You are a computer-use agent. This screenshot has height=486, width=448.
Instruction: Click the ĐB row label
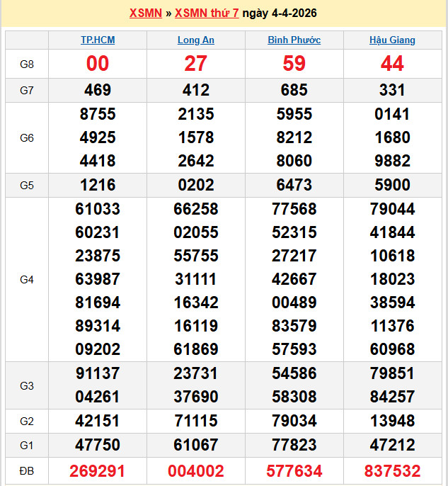pyautogui.click(x=27, y=471)
